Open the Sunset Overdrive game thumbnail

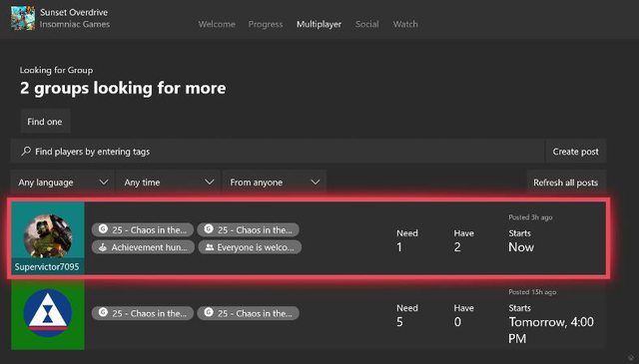coord(23,18)
